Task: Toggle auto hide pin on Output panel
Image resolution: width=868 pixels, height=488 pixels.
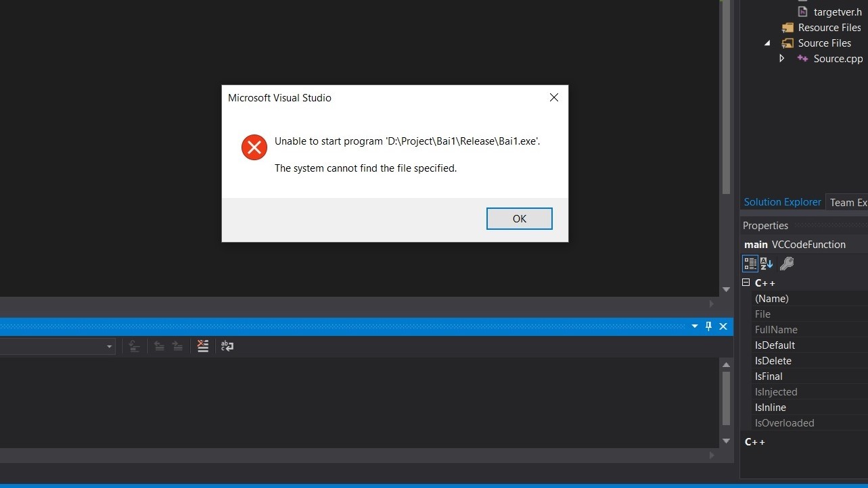Action: point(708,326)
